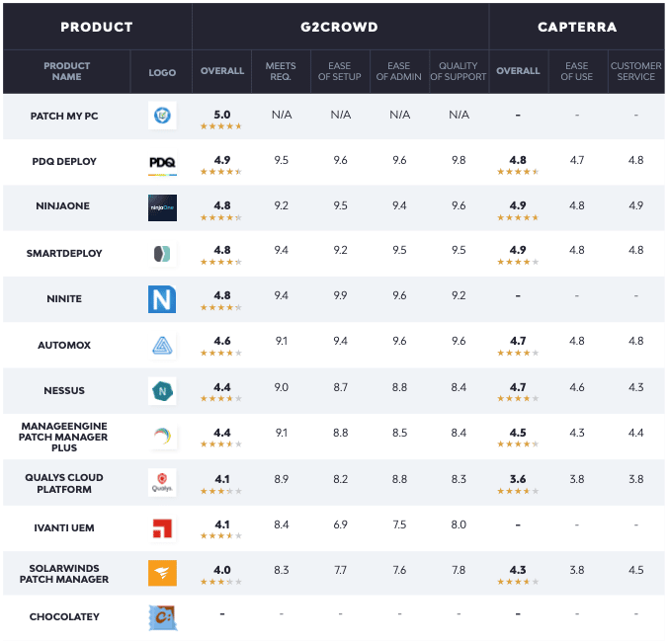Select the PATCH MY PC product name
This screenshot has height=644, width=669.
[x=64, y=116]
